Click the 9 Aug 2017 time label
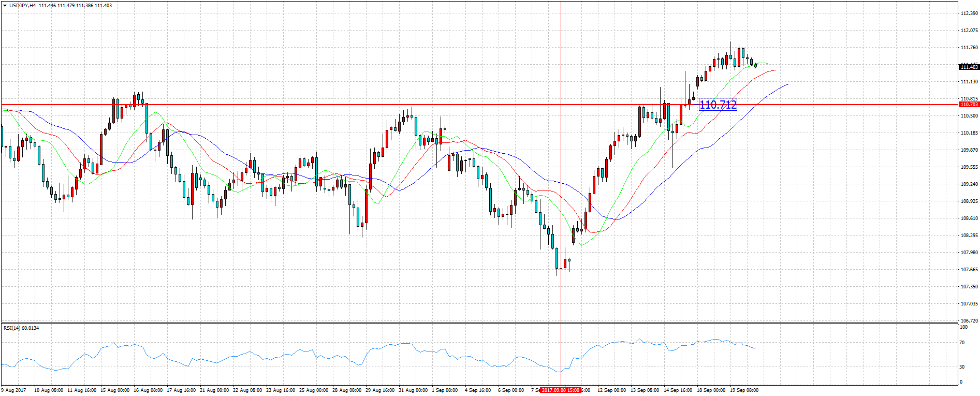 point(13,390)
